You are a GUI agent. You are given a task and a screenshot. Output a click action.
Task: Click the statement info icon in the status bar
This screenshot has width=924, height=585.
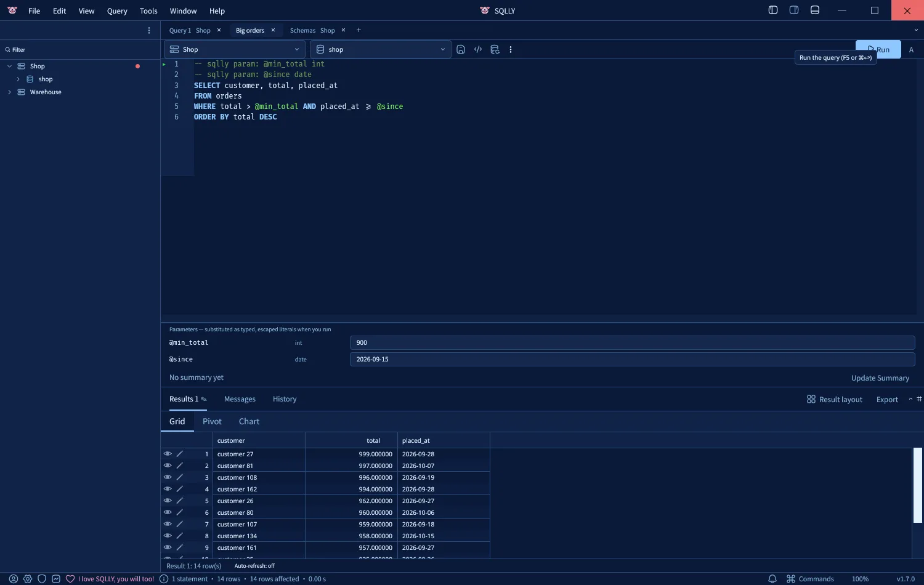pos(164,579)
